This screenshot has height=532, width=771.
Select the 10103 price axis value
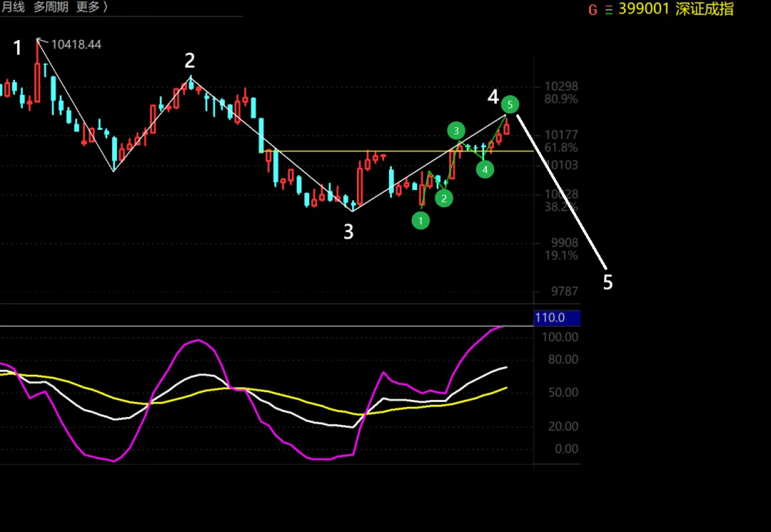click(561, 165)
